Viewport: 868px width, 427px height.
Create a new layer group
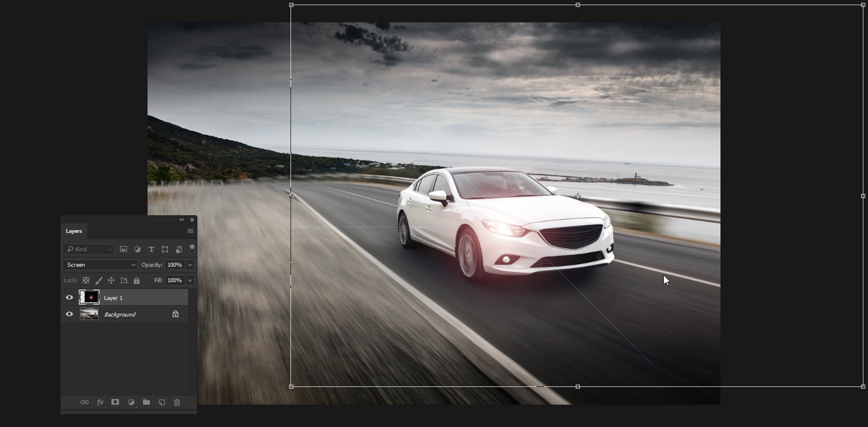coord(146,402)
